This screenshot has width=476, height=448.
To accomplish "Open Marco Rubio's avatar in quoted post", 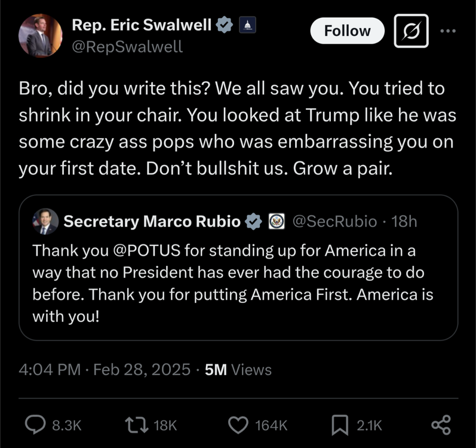I will (x=45, y=222).
